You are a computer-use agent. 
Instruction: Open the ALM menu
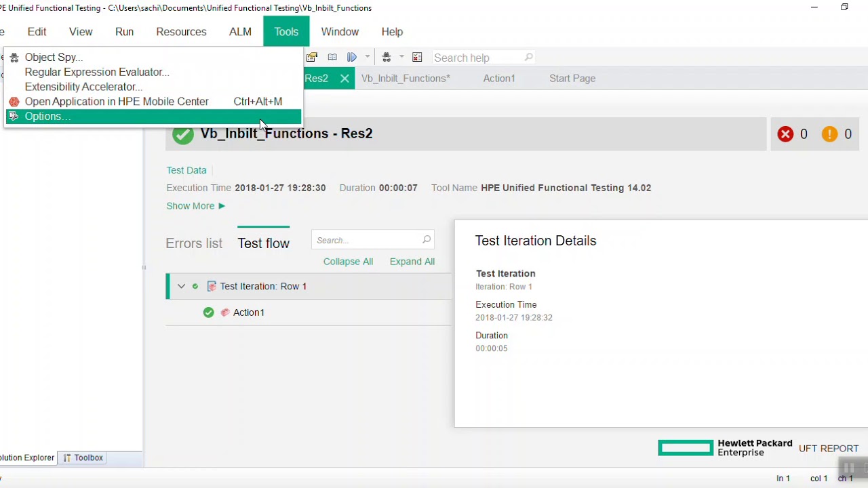(240, 32)
